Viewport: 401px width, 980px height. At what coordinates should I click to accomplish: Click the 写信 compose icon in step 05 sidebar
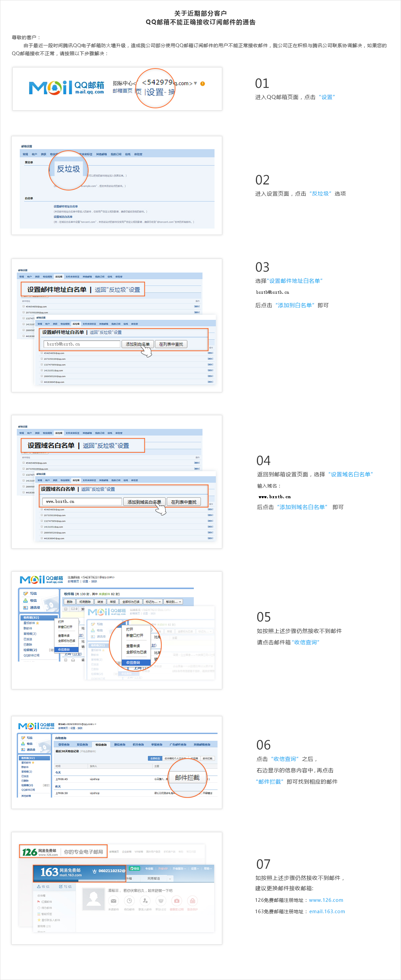(x=25, y=593)
